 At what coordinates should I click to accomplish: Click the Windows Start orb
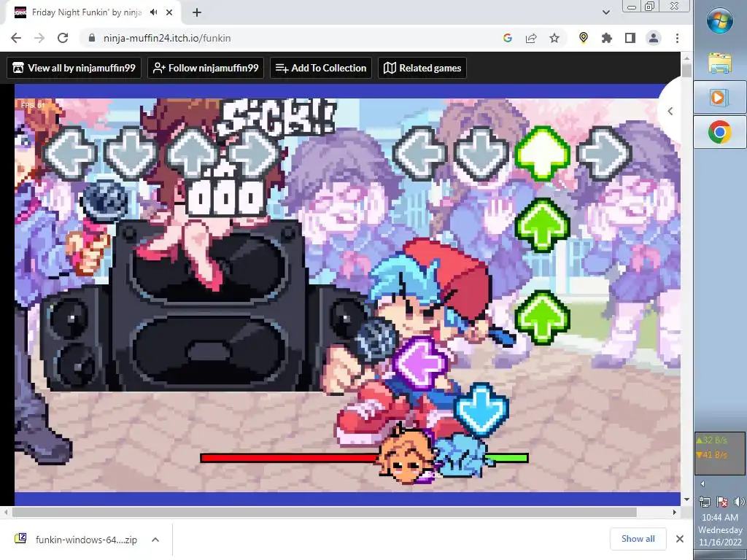(x=720, y=21)
